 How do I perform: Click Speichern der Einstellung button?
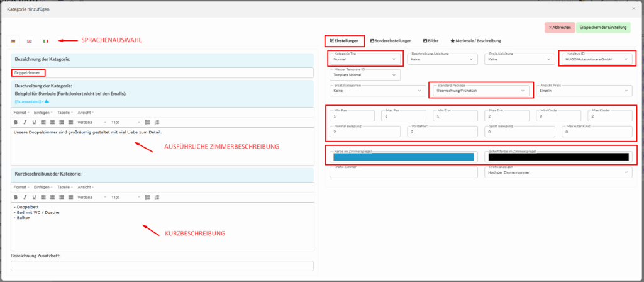point(602,27)
